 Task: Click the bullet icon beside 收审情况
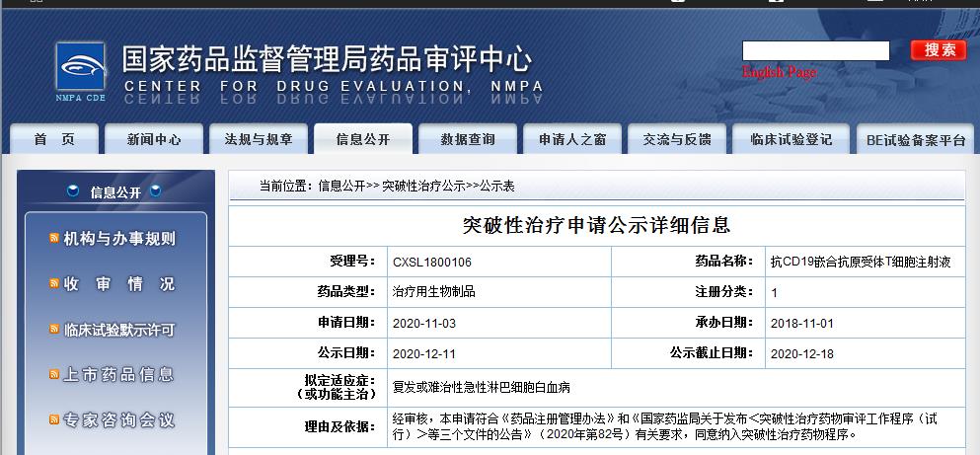55,284
